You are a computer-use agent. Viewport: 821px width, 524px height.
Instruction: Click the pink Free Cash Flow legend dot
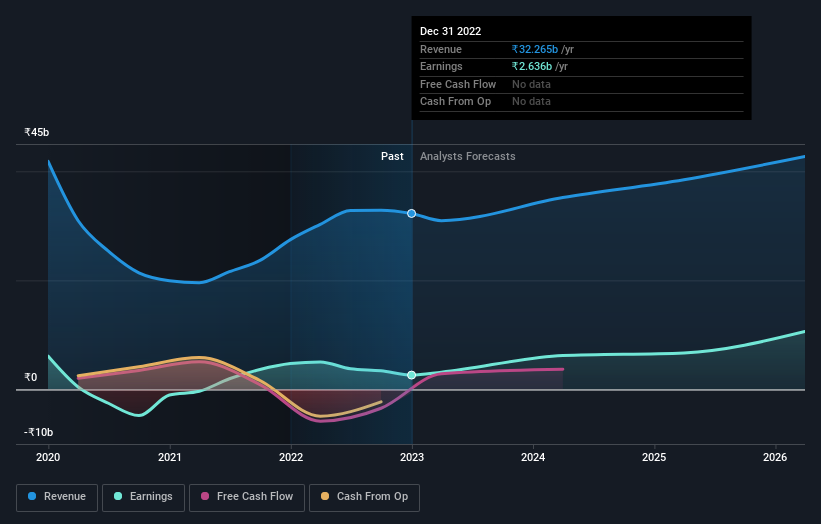[205, 496]
